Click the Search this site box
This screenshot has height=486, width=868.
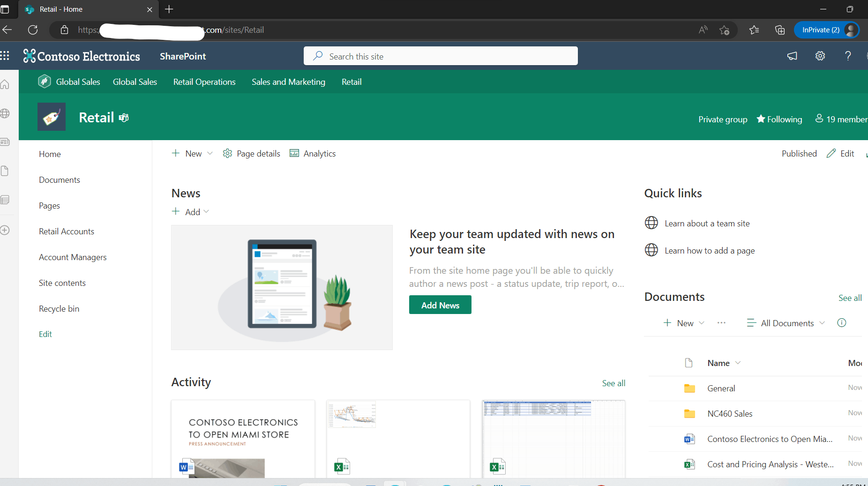441,56
